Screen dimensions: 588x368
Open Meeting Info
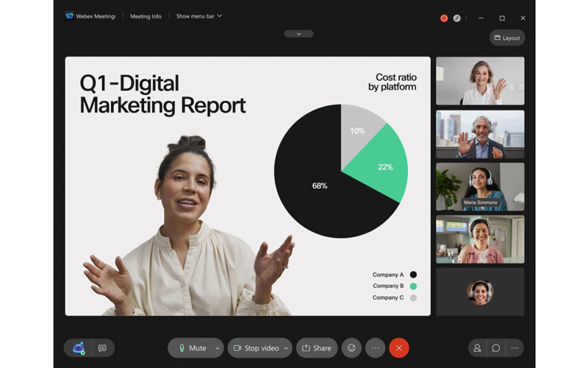[146, 16]
